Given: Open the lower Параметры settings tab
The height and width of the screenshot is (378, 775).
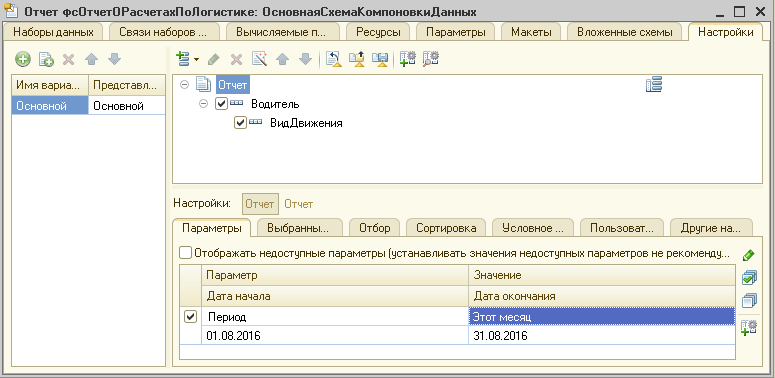Looking at the screenshot, I should (x=212, y=228).
